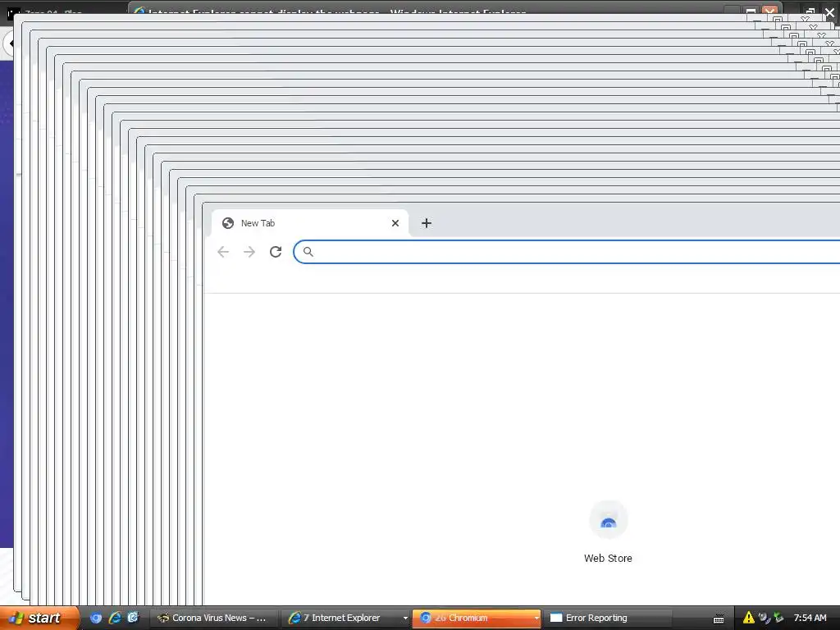
Task: Click the white X at the screen's top-right corner
Action: pyautogui.click(x=830, y=11)
